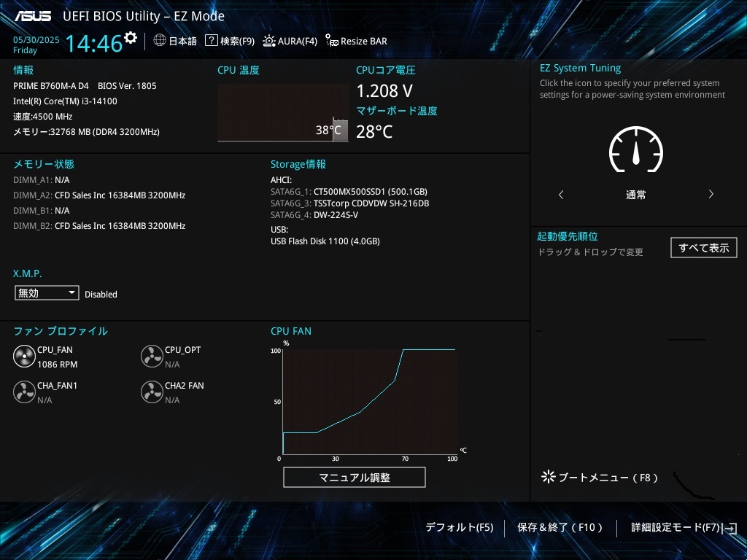
Task: Click SATA6G_1 CT500MX500SSD1 entry
Action: coord(349,192)
